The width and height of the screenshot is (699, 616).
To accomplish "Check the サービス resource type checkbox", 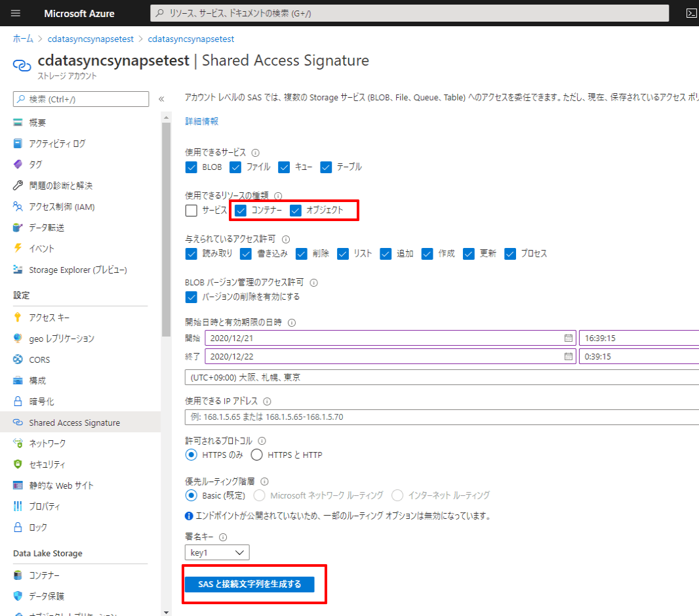I will click(191, 211).
